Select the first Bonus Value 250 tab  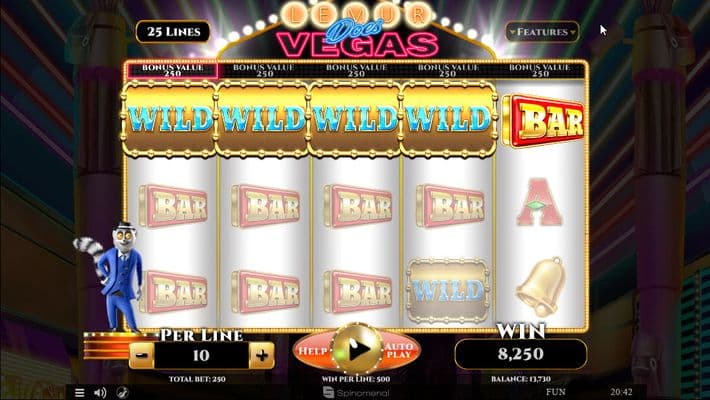[173, 70]
